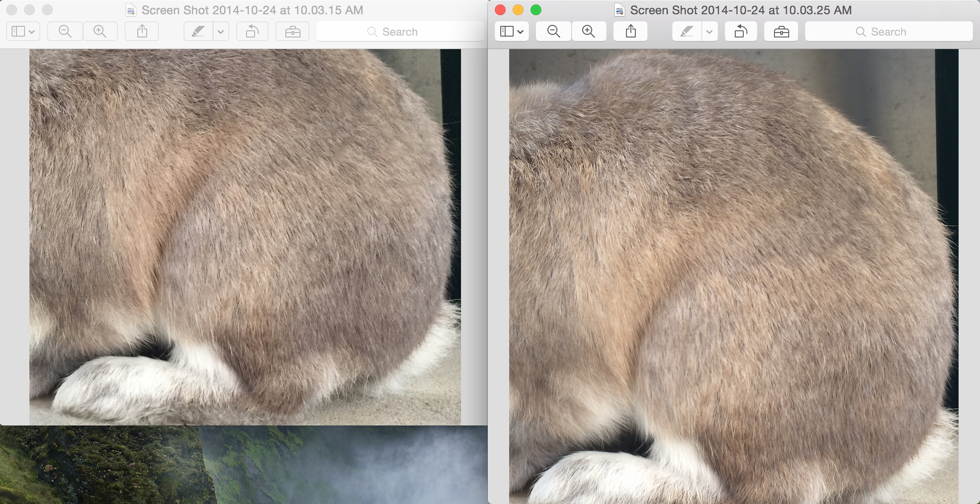Select highlight pen in the 10.03.15 AM window
980x504 pixels.
point(198,32)
